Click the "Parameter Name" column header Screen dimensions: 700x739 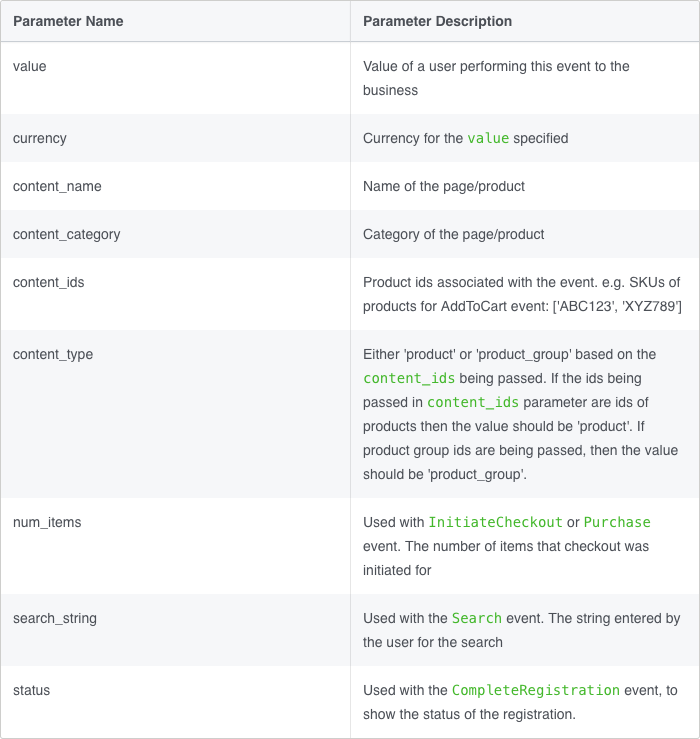66,21
